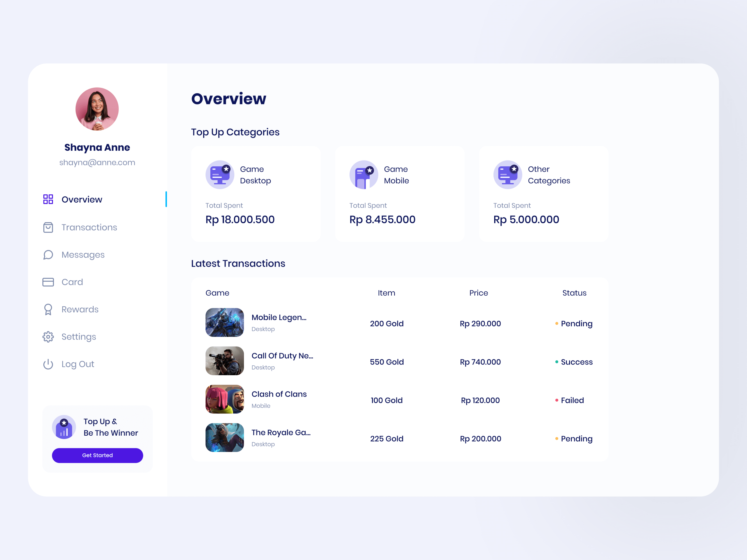Click the Top Up Categories heading

[x=235, y=132]
